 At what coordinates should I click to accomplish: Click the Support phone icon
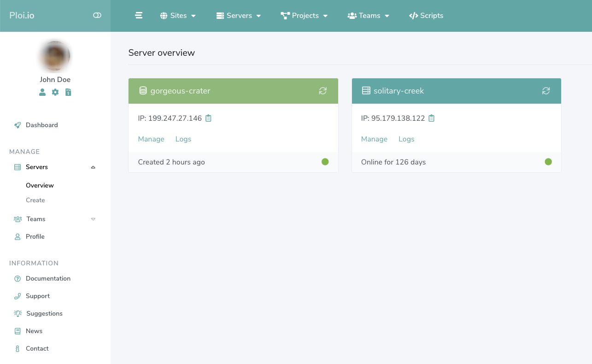pos(18,296)
